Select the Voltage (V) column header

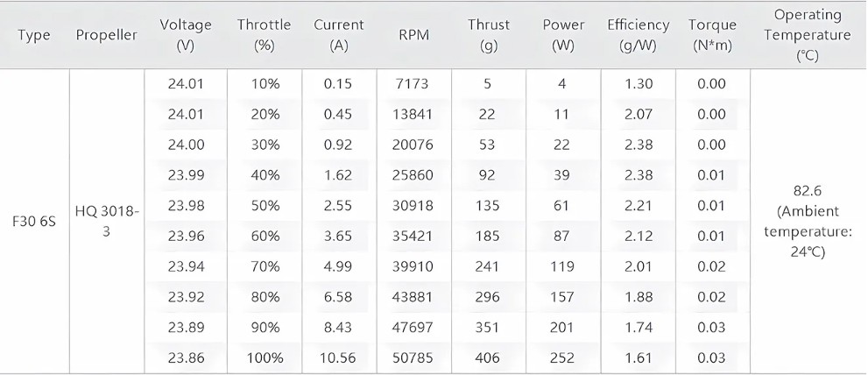pyautogui.click(x=186, y=35)
